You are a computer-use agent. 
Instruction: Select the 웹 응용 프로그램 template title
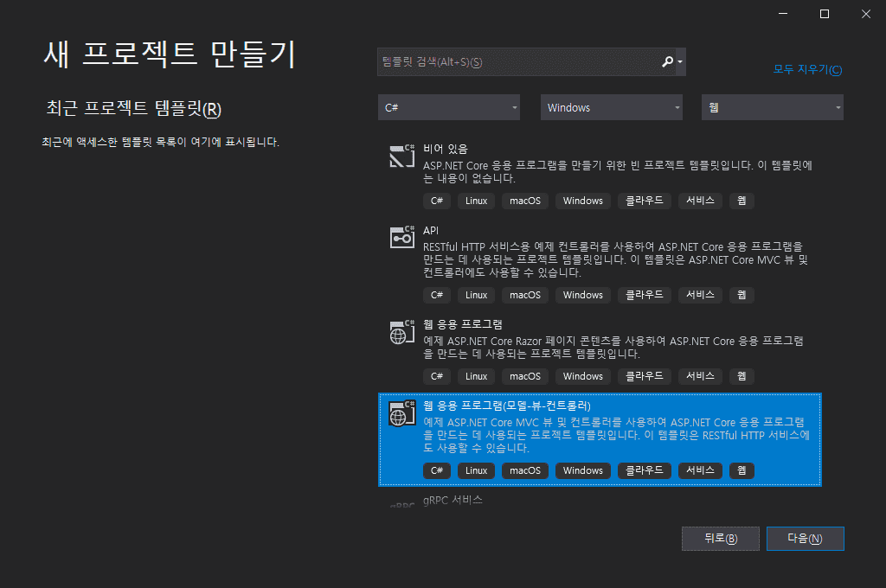pyautogui.click(x=463, y=324)
